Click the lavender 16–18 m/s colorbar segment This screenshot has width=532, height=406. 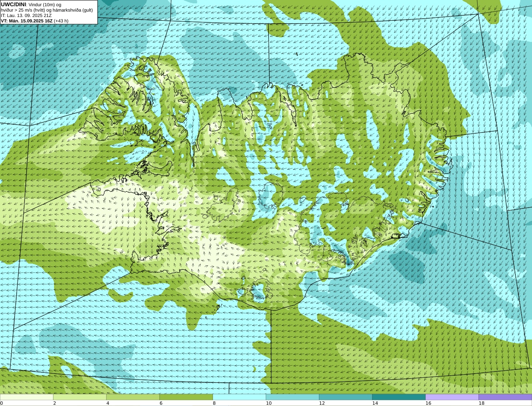(452, 397)
